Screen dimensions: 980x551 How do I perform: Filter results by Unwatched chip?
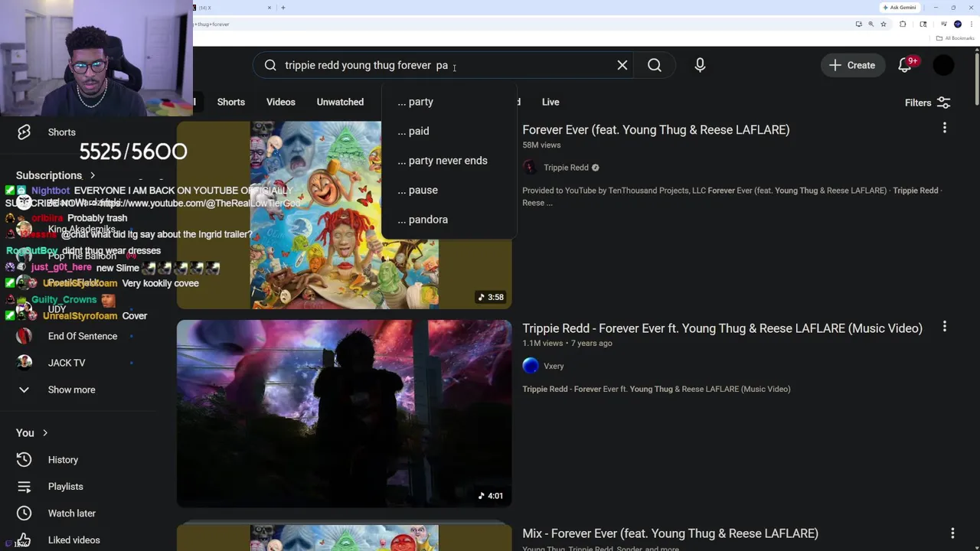pos(340,102)
